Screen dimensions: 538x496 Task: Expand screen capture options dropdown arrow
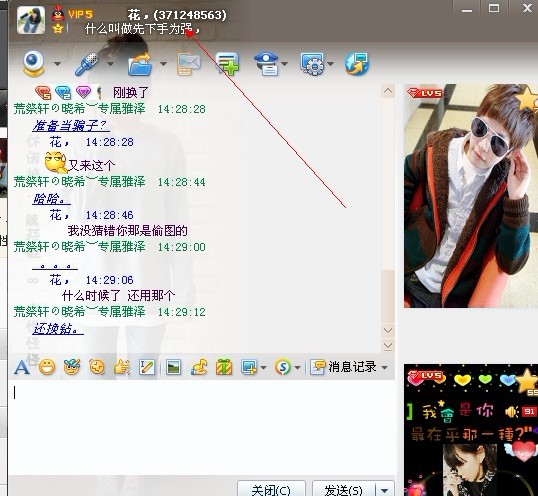(264, 368)
